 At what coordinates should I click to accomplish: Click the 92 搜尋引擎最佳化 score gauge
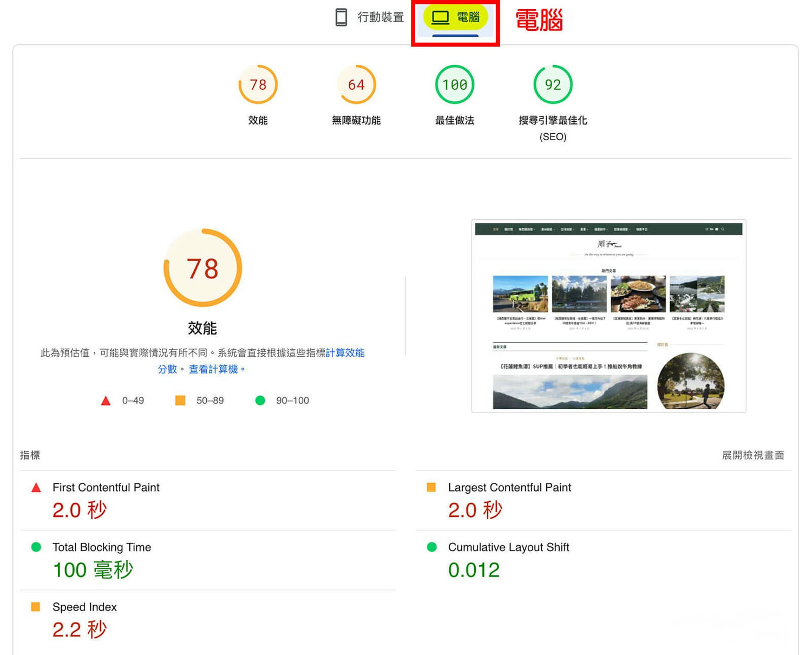(553, 85)
